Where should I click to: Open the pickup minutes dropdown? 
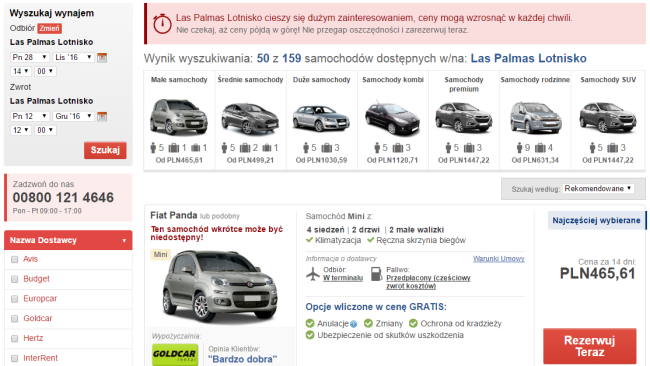(45, 71)
